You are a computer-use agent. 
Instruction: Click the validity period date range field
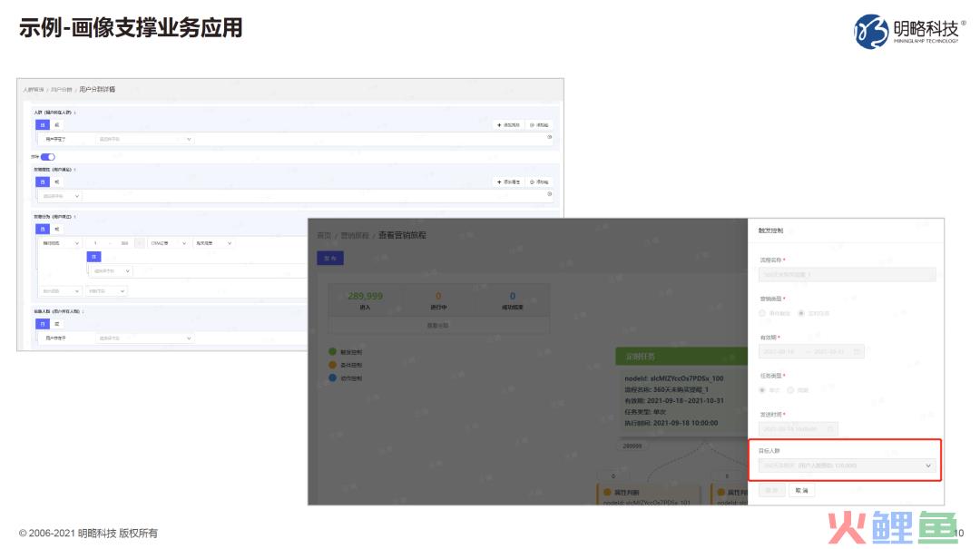pos(811,351)
